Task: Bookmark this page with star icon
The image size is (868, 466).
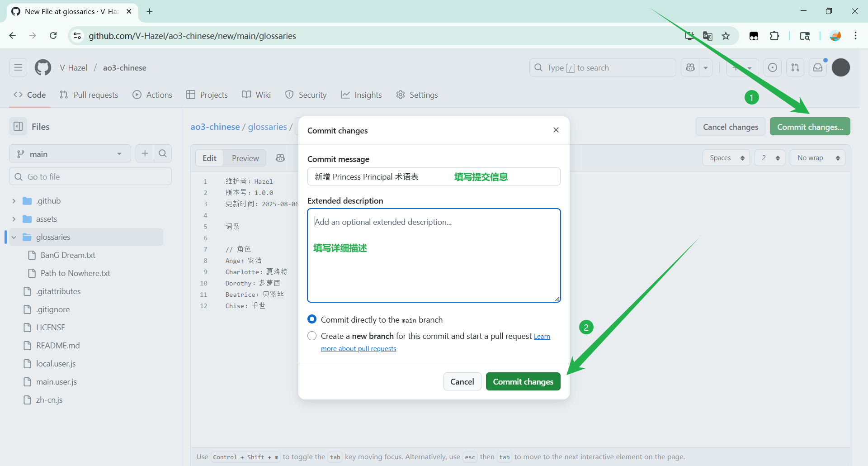Action: point(726,36)
